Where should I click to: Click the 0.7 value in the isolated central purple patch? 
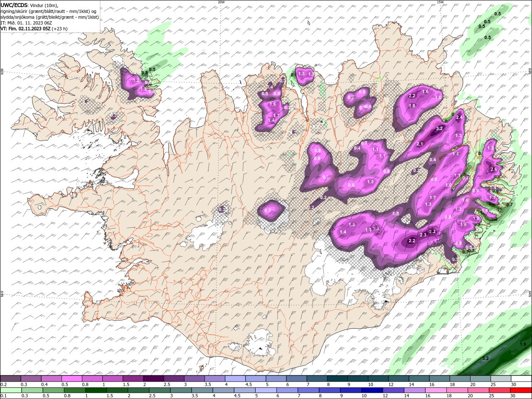point(268,211)
